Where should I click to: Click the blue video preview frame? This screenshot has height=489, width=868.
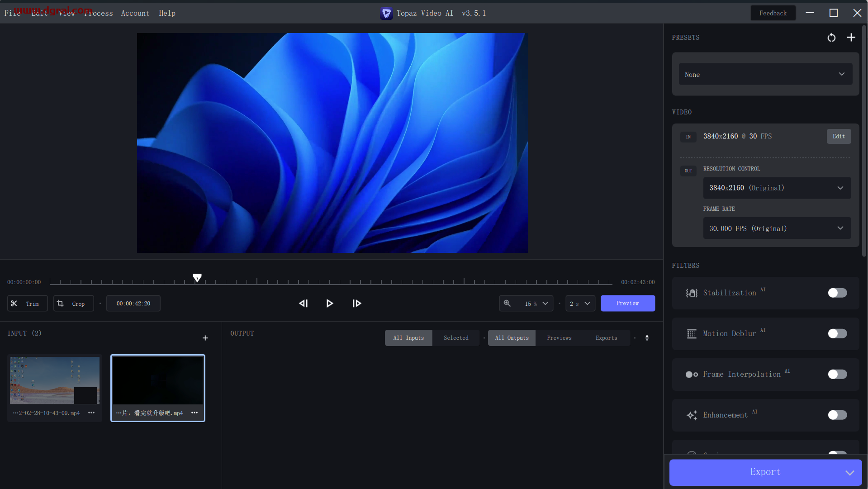coord(332,142)
